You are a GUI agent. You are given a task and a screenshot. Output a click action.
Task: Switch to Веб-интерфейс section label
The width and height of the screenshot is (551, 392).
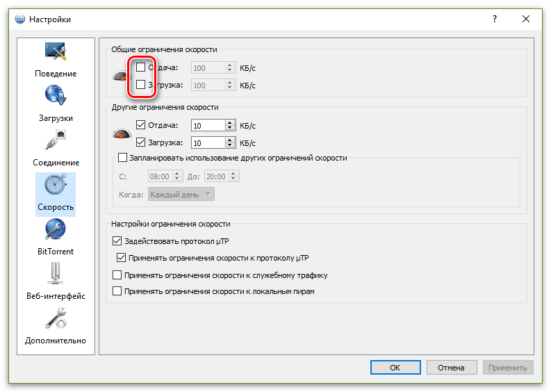click(56, 296)
